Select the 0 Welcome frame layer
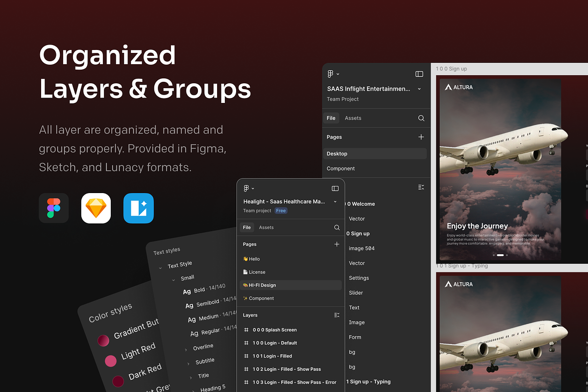The height and width of the screenshot is (392, 588). tap(360, 204)
